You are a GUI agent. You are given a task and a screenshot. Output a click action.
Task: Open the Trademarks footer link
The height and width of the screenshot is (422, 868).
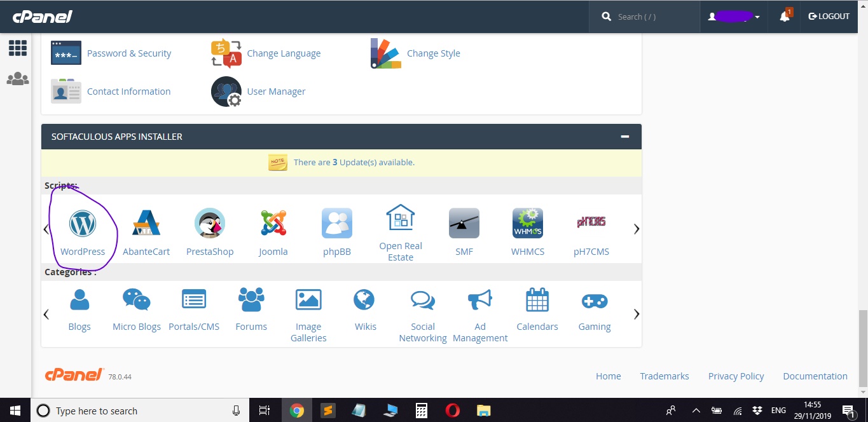click(665, 376)
